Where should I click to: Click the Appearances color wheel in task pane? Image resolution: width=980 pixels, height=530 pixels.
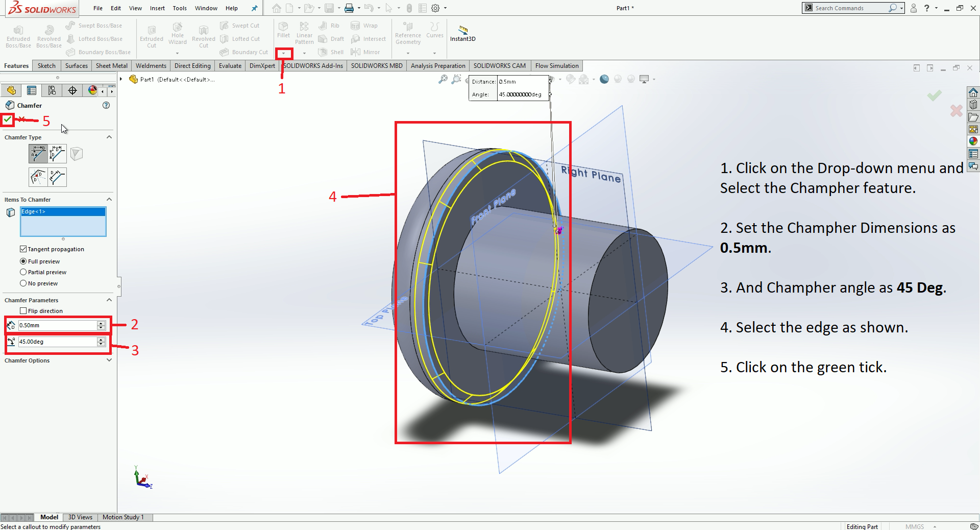(973, 141)
